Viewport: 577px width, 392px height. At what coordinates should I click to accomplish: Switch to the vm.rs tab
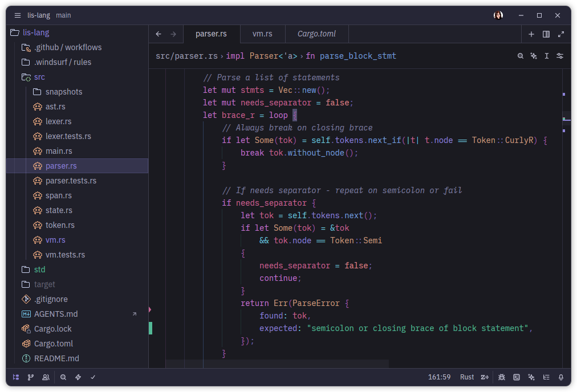[x=262, y=34]
